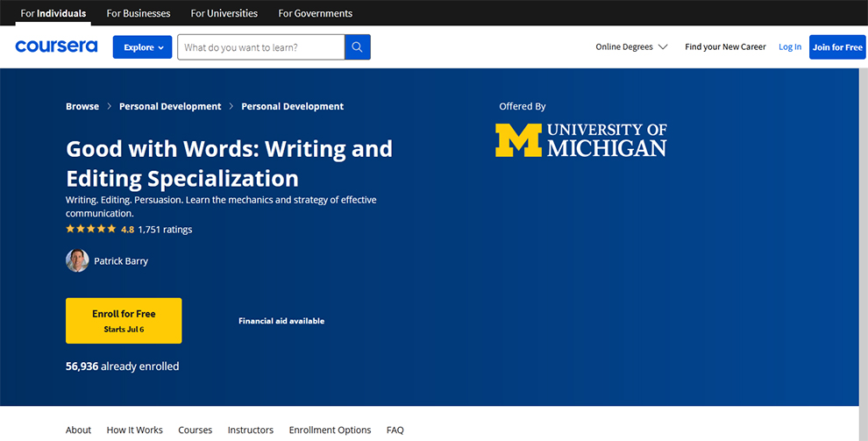
Task: Click the 'Offered By' label
Action: click(x=522, y=106)
